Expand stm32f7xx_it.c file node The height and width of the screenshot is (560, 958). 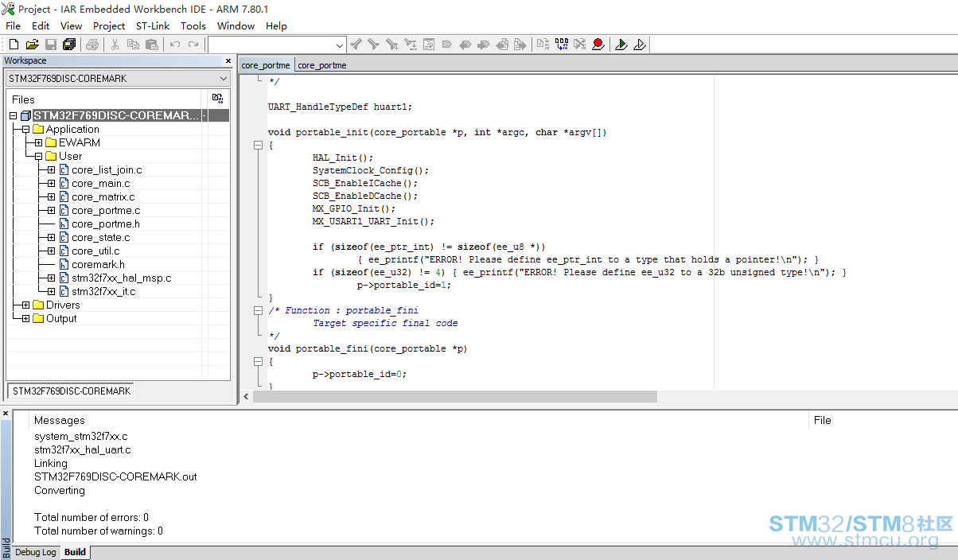tap(51, 291)
